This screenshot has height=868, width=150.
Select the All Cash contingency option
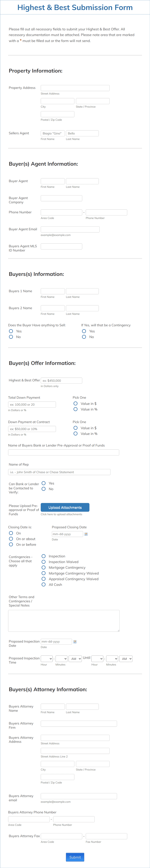(43, 585)
